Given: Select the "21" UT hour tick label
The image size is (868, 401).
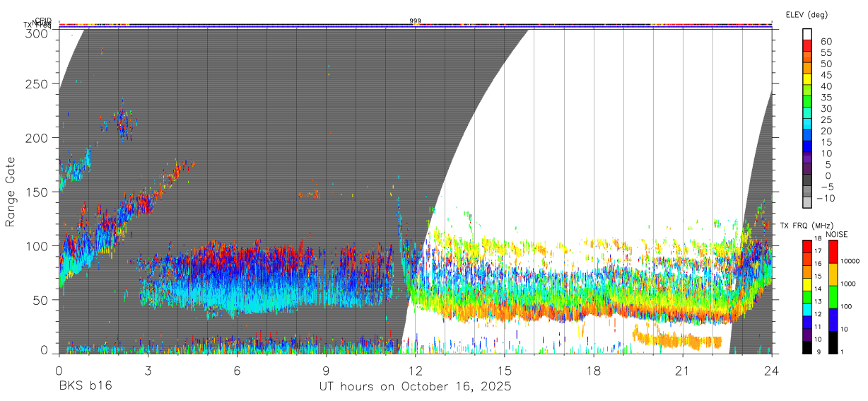Looking at the screenshot, I should pos(683,371).
